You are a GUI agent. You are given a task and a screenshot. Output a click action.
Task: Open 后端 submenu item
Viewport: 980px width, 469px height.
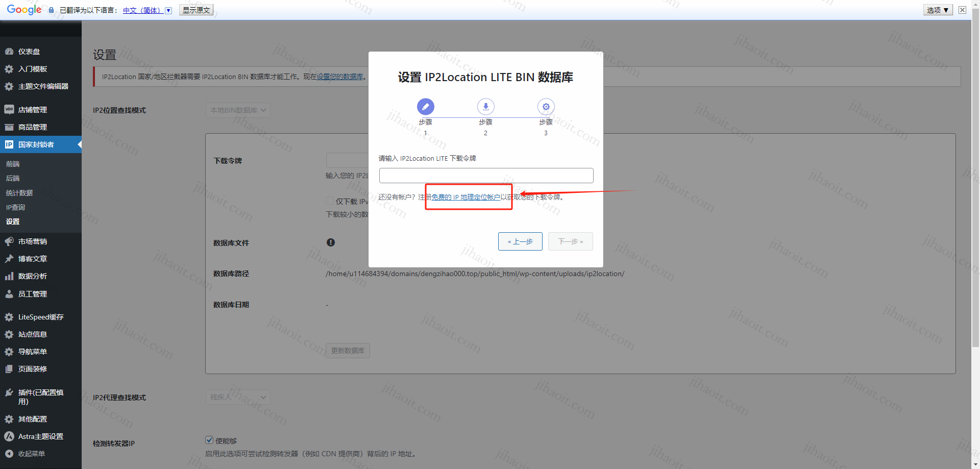tap(13, 178)
